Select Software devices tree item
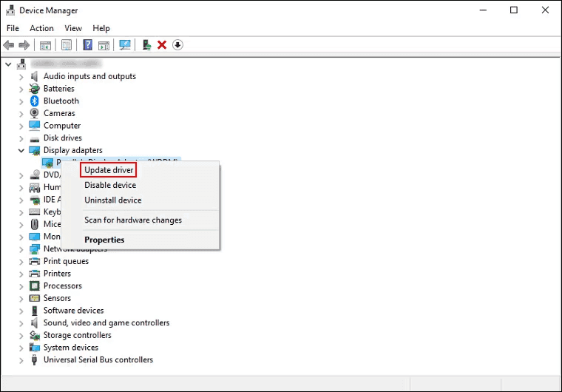562x392 pixels. click(73, 310)
